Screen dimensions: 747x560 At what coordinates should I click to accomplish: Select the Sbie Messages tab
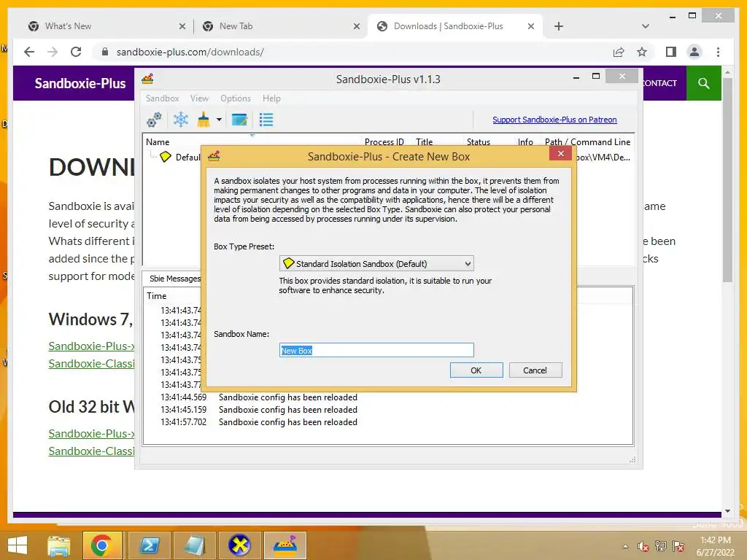pos(175,279)
